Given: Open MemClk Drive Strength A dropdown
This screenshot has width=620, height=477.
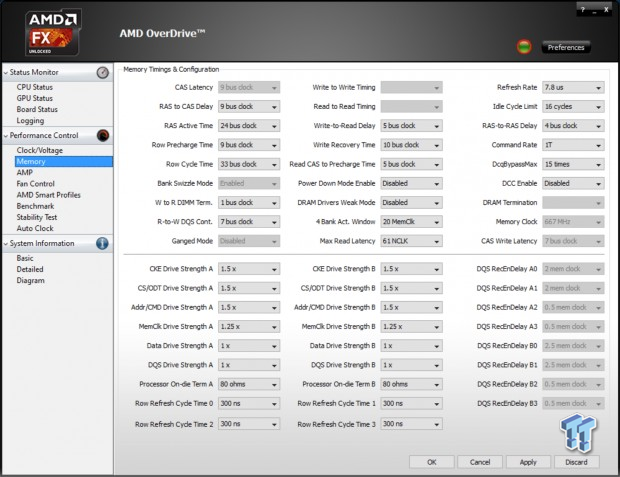Looking at the screenshot, I should [x=248, y=326].
